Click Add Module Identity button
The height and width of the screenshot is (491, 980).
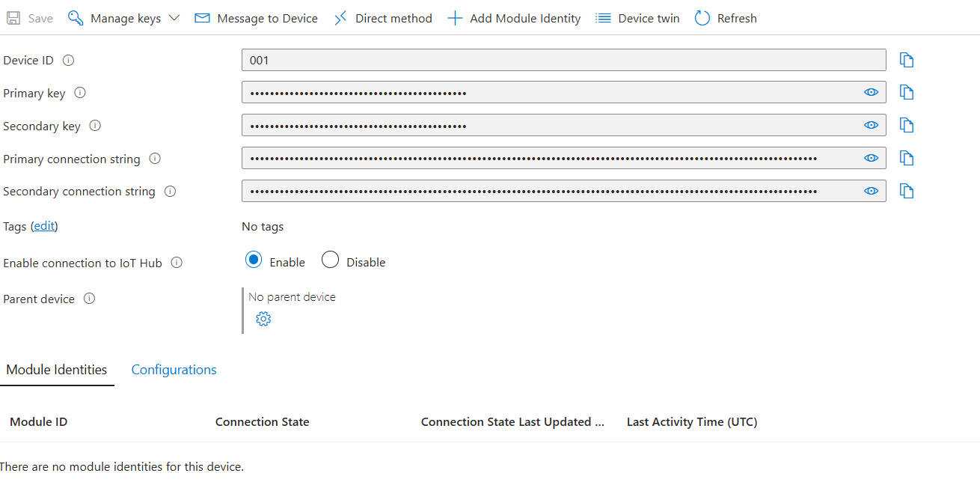[514, 18]
